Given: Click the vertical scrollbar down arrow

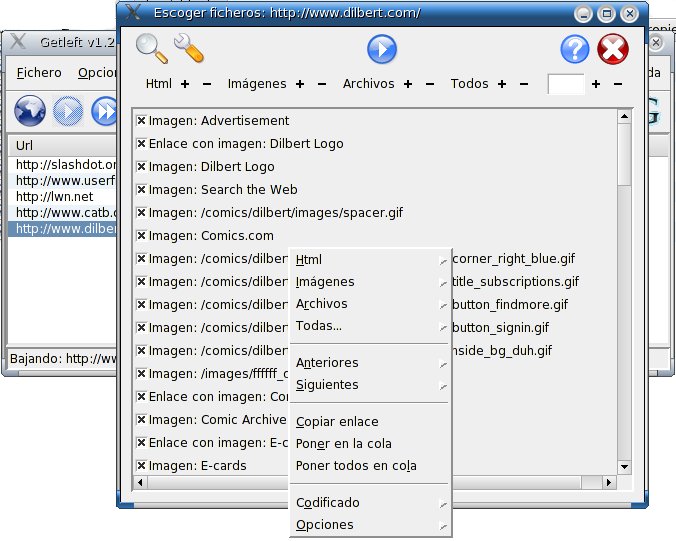Looking at the screenshot, I should tap(624, 466).
